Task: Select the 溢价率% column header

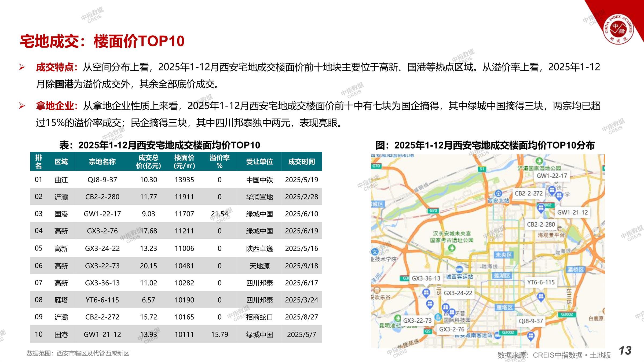Action: [x=219, y=161]
